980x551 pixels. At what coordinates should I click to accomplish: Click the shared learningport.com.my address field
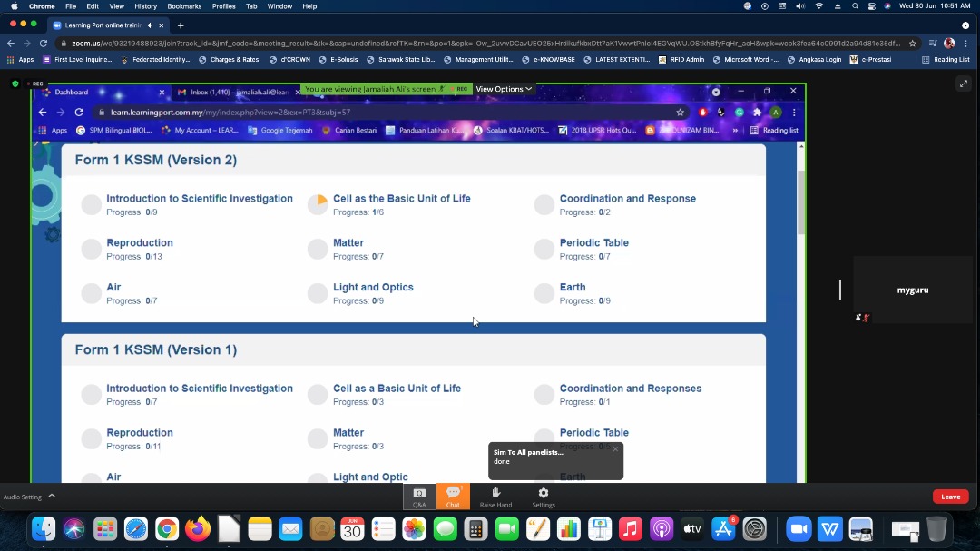click(x=387, y=113)
